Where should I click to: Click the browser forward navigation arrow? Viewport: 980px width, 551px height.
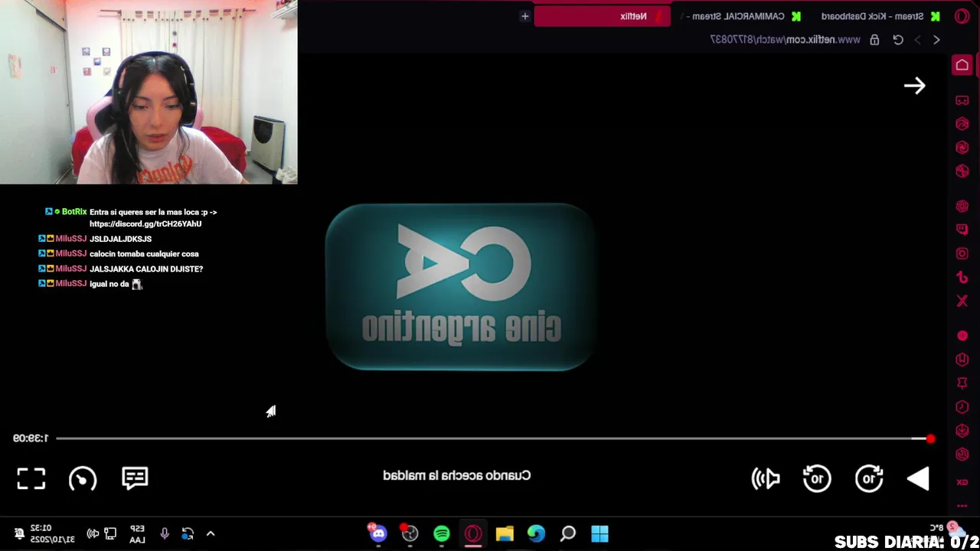(917, 40)
